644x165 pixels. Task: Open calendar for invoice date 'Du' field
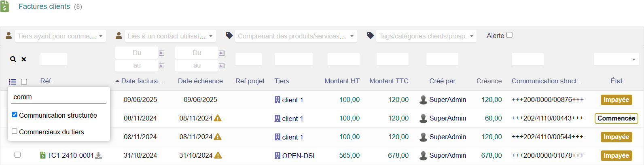(161, 53)
